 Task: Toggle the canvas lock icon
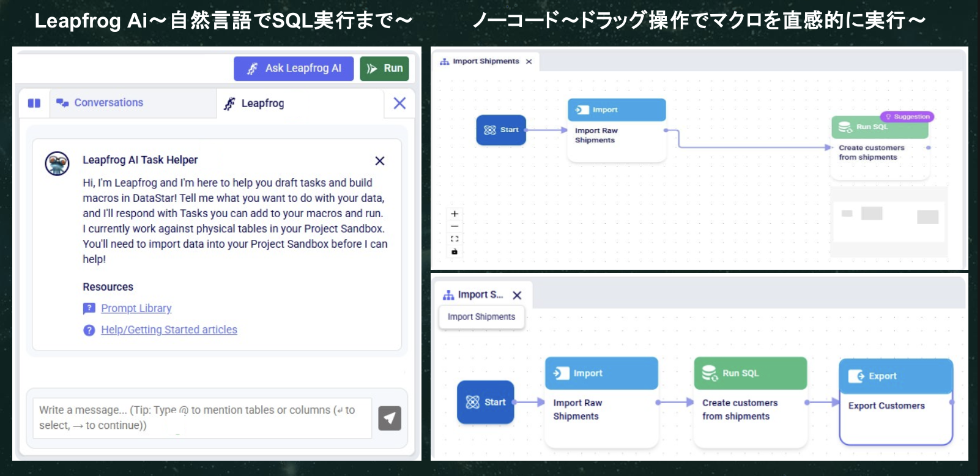click(455, 251)
